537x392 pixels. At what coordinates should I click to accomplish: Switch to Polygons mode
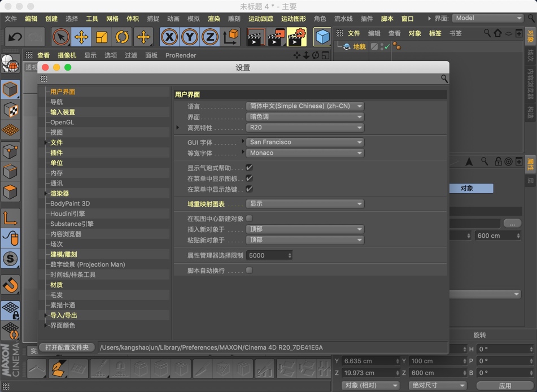(x=10, y=192)
